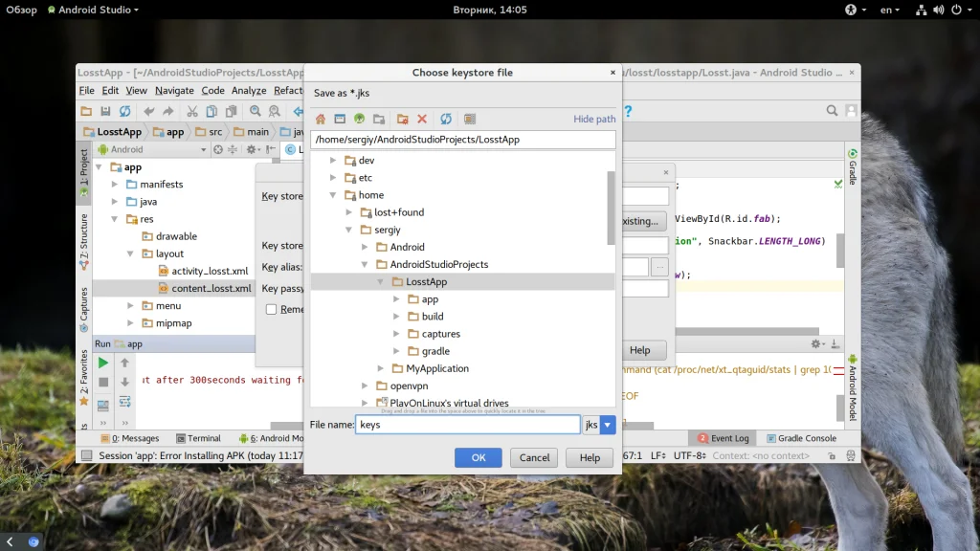Open the Navigate menu
This screenshot has height=551, width=980.
point(174,91)
